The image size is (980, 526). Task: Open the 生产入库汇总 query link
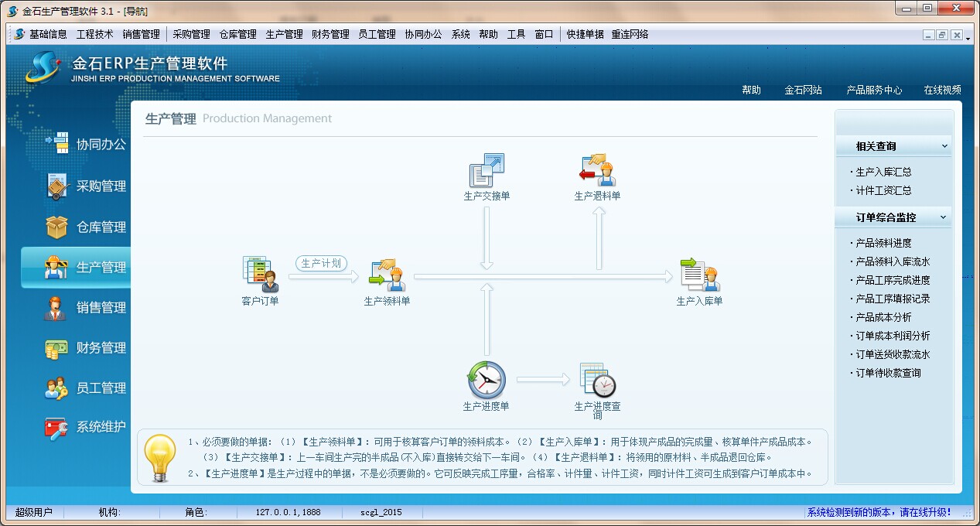(883, 172)
